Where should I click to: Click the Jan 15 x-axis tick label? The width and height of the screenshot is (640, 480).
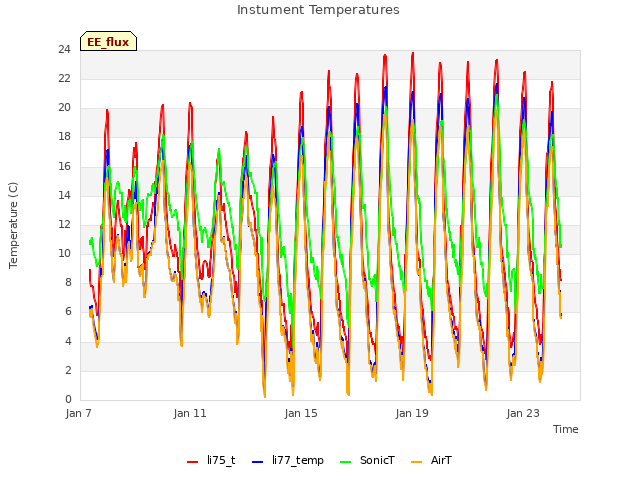coord(301,413)
